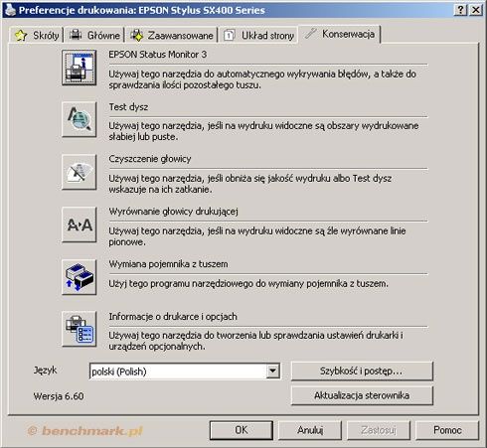The height and width of the screenshot is (448, 487).
Task: Click the printer icon in title bar
Action: coord(10,10)
